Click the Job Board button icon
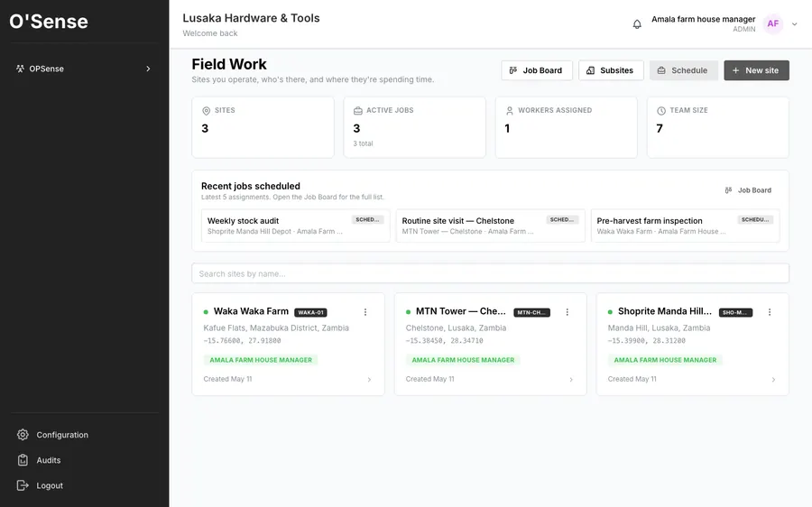Viewport: 812px width, 507px height. pos(513,70)
